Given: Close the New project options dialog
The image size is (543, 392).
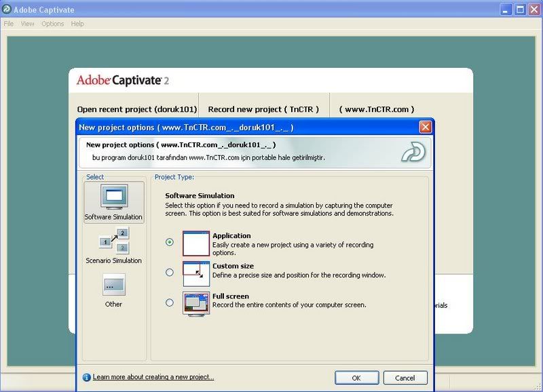Looking at the screenshot, I should coord(426,127).
